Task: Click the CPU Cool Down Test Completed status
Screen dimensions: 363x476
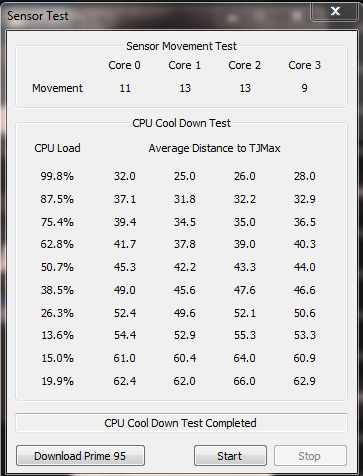Action: (180, 423)
